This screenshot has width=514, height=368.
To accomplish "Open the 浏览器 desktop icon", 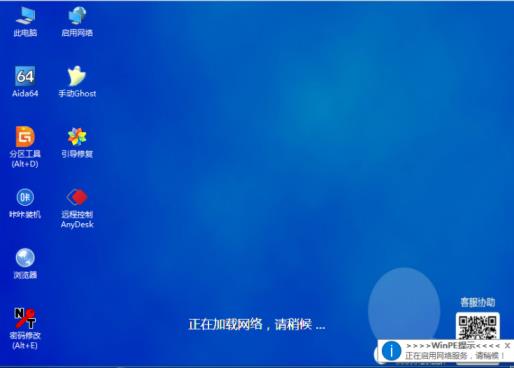I will point(25,263).
